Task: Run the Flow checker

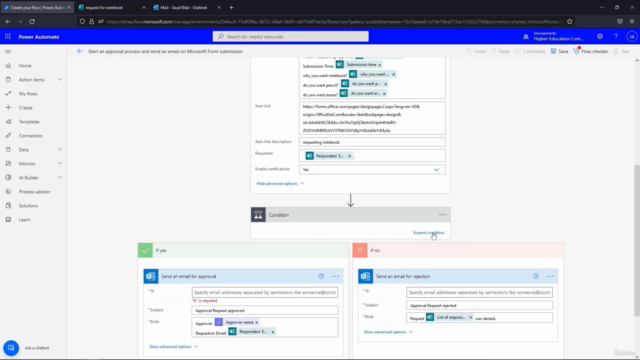Action: tap(591, 51)
